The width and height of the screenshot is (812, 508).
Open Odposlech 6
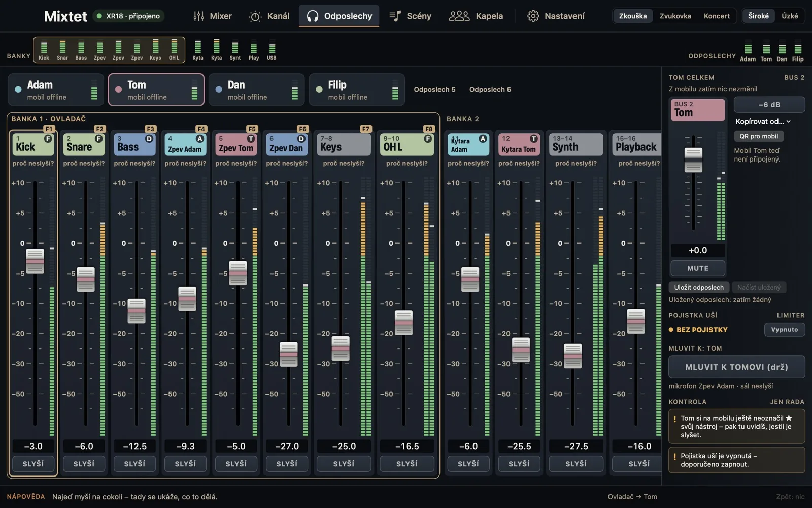490,89
